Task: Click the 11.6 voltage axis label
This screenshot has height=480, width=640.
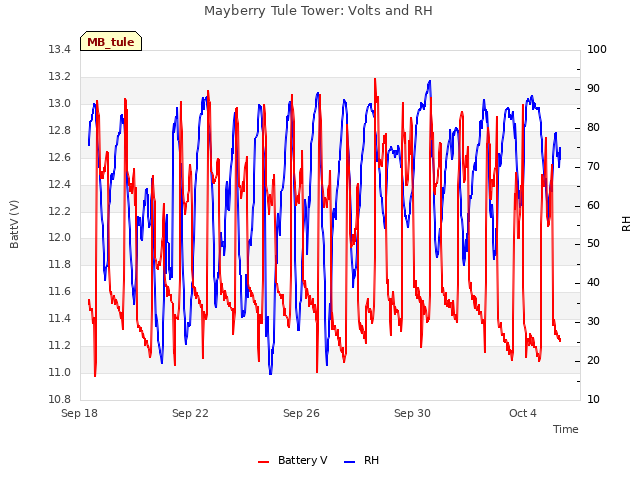Action: [x=60, y=291]
